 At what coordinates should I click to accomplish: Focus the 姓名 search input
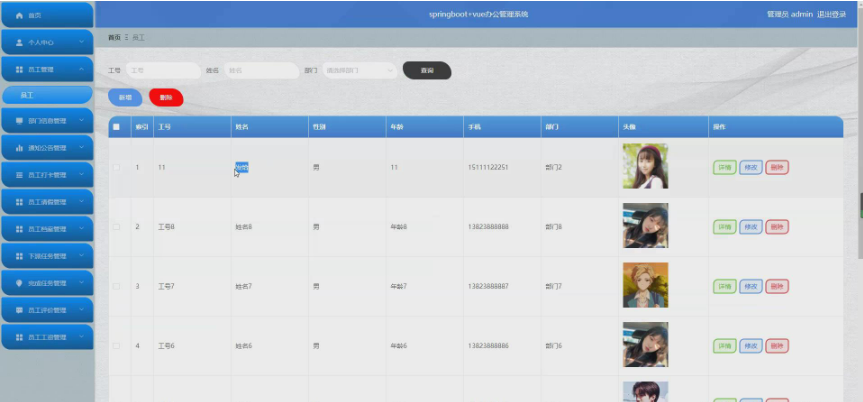[261, 70]
